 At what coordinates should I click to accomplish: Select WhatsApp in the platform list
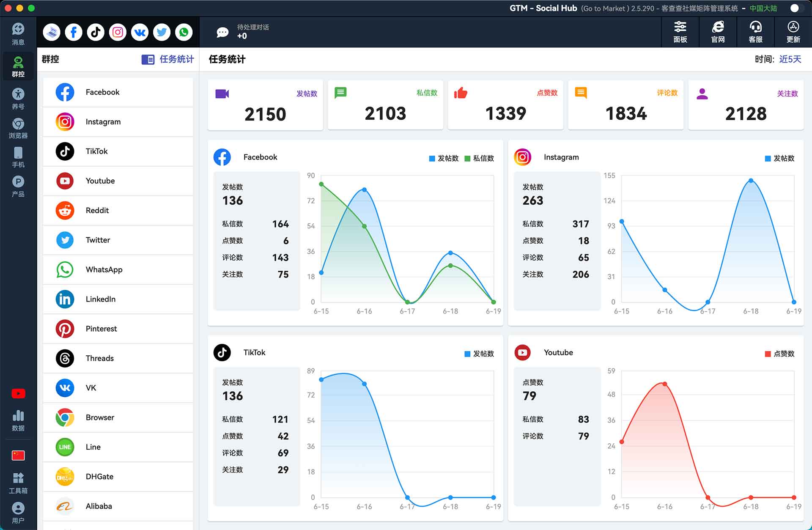pyautogui.click(x=118, y=270)
